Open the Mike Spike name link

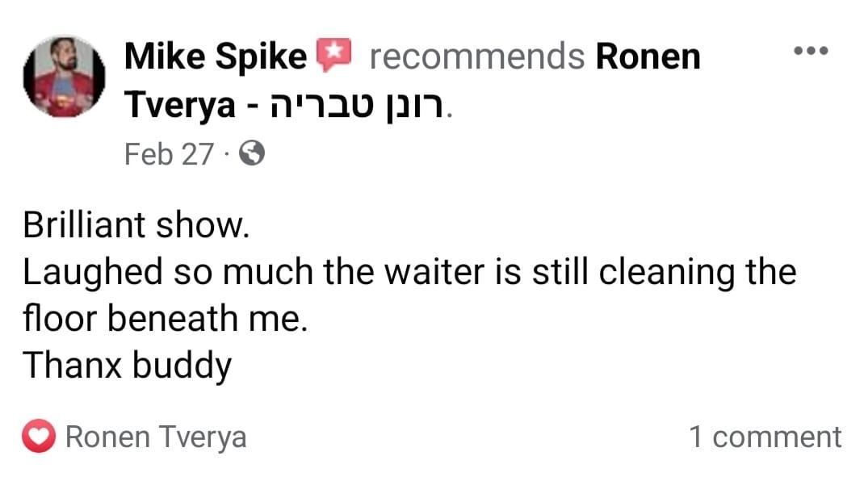(216, 57)
